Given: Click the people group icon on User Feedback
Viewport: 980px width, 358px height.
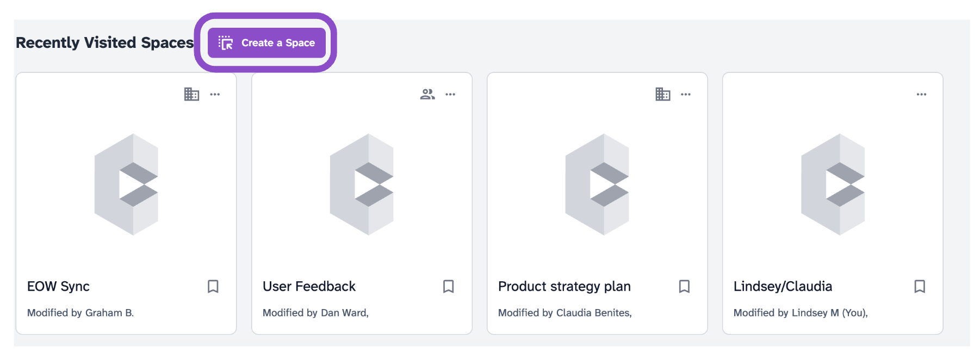Looking at the screenshot, I should click(427, 94).
